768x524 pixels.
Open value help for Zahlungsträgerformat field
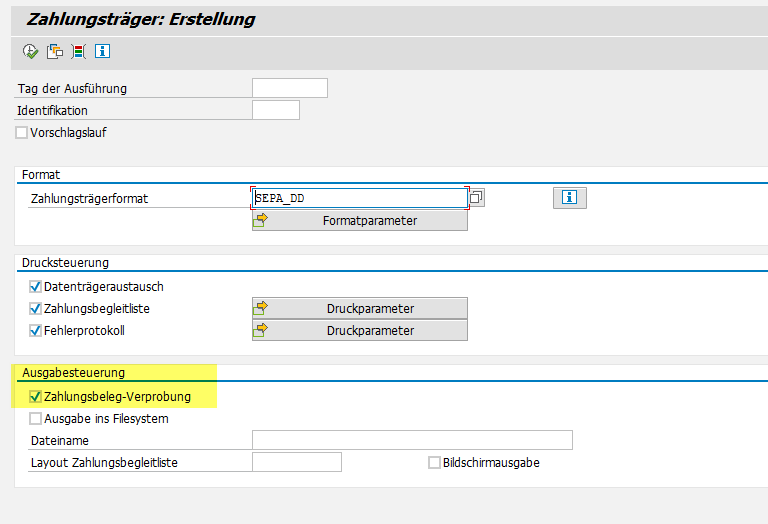(x=477, y=198)
